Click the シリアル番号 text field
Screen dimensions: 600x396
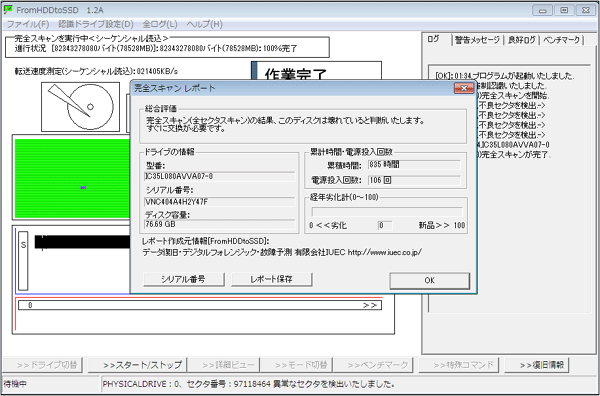pyautogui.click(x=220, y=202)
